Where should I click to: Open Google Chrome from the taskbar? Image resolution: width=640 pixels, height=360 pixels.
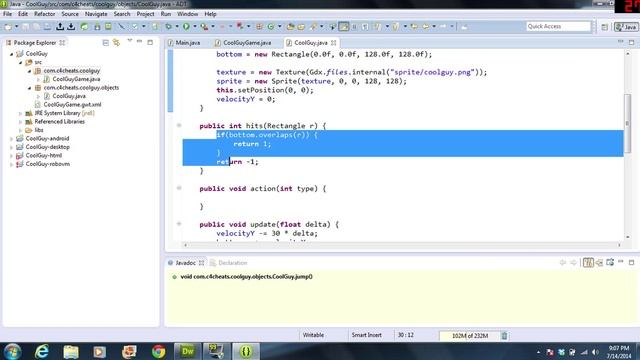pos(158,351)
